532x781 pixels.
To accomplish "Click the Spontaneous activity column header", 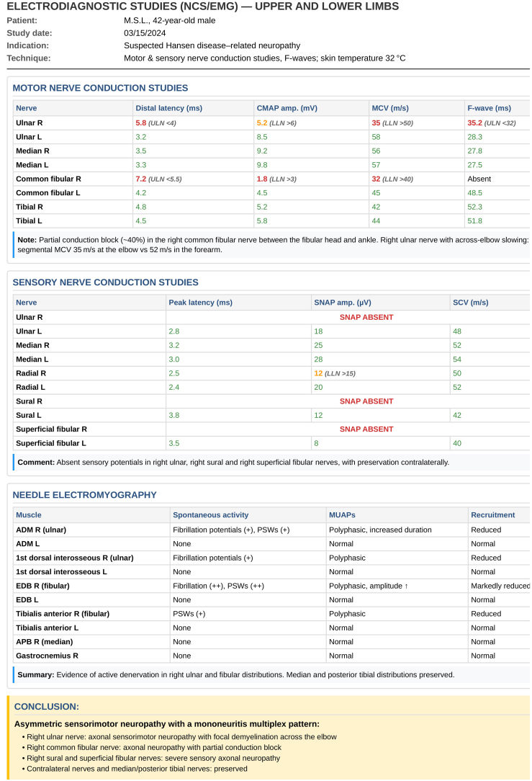I will tap(210, 515).
